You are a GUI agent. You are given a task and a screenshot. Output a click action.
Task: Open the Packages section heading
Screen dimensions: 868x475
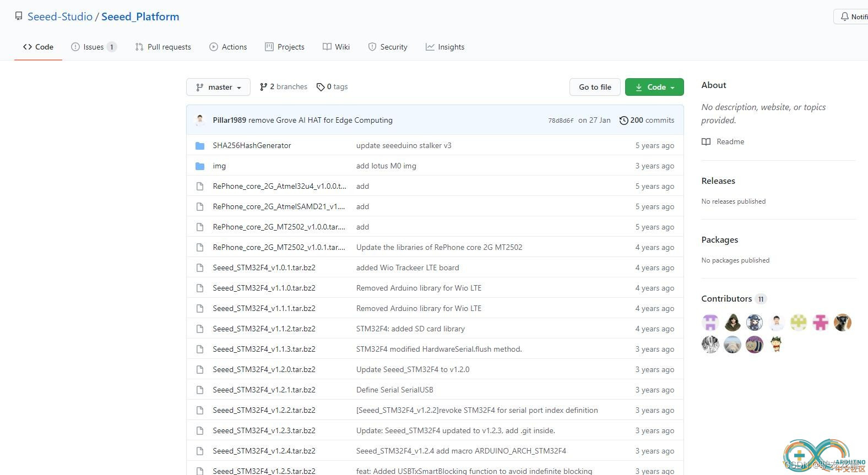[x=719, y=239]
